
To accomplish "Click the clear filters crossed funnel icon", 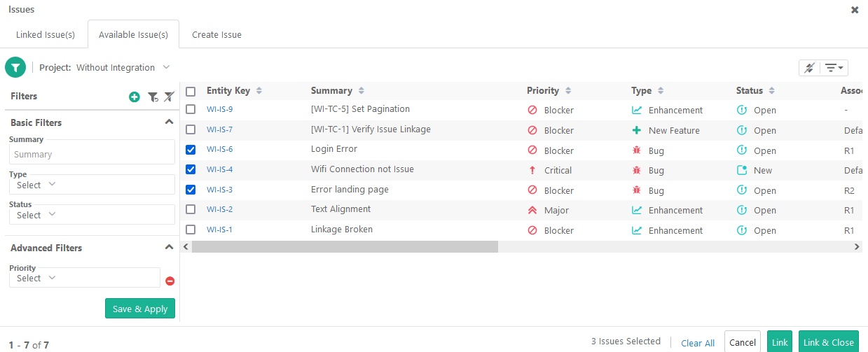I will pyautogui.click(x=169, y=97).
